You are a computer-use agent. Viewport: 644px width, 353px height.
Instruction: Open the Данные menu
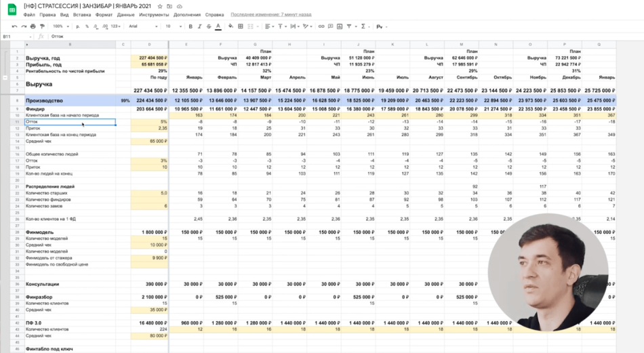[x=125, y=14]
